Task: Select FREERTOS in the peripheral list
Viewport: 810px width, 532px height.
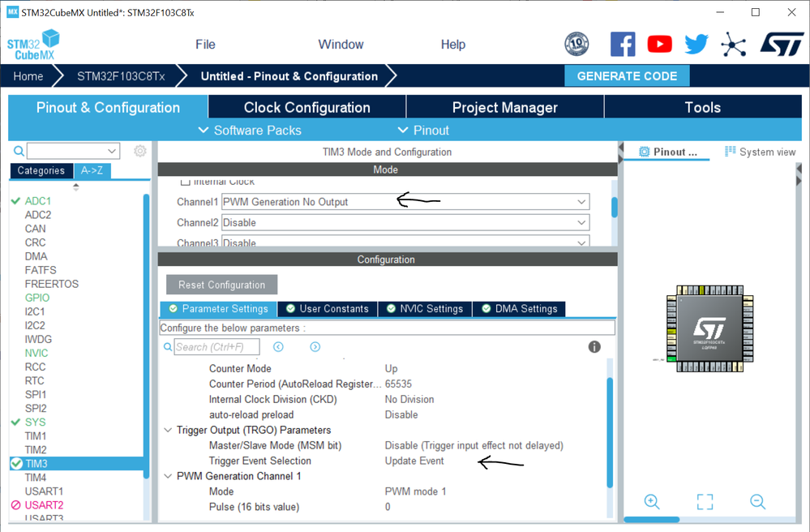Action: [52, 284]
